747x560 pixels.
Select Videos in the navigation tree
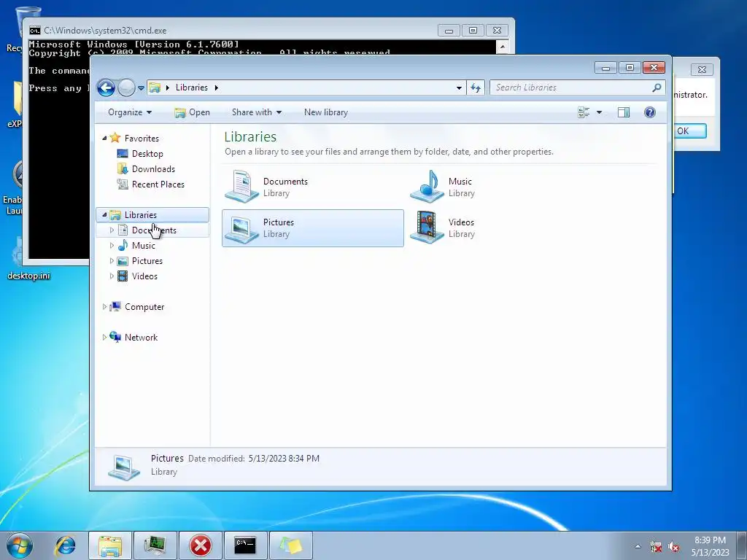[x=144, y=276]
